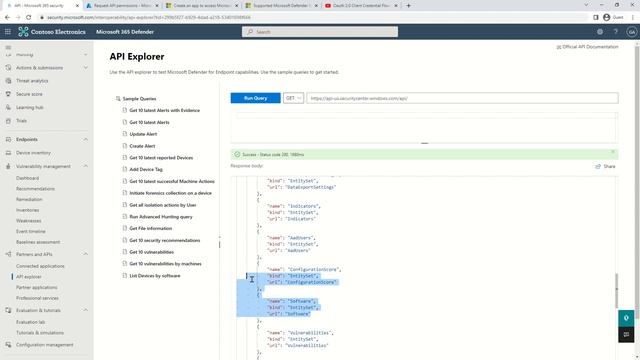Open Dashboard under Vulnerability management
The width and height of the screenshot is (640, 360).
point(27,178)
